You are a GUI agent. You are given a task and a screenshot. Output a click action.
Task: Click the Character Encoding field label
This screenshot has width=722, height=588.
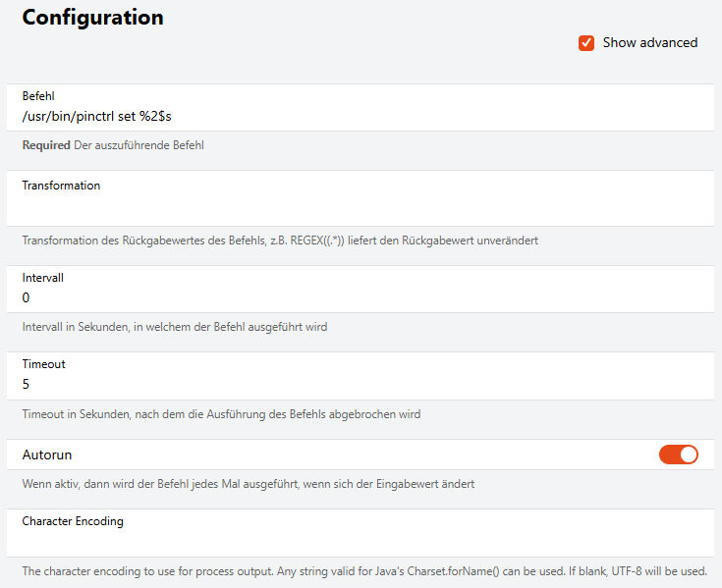[x=73, y=521]
